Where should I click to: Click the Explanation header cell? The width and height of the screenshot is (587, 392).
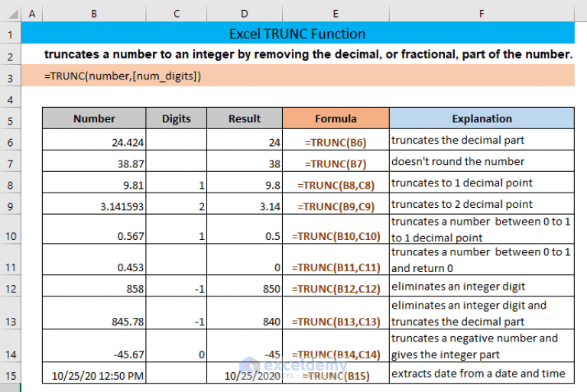tap(482, 118)
